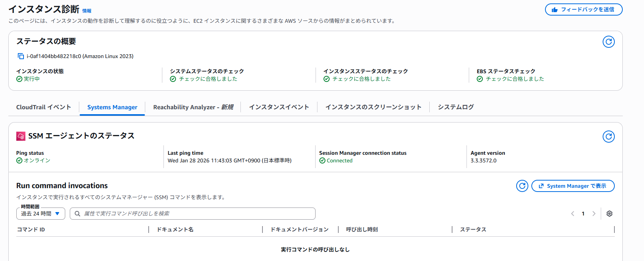Open table preferences gear icon
The width and height of the screenshot is (644, 261).
tap(609, 214)
